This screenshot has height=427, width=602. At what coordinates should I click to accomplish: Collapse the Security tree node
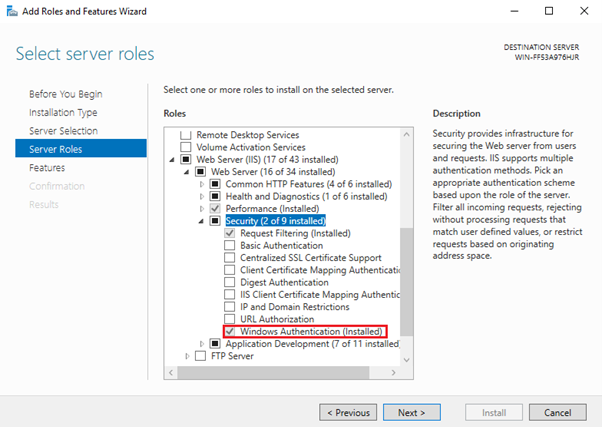202,220
